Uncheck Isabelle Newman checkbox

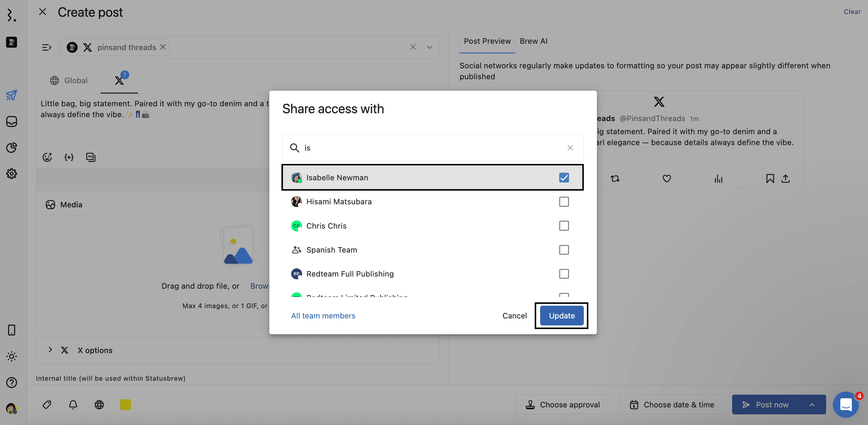click(564, 178)
